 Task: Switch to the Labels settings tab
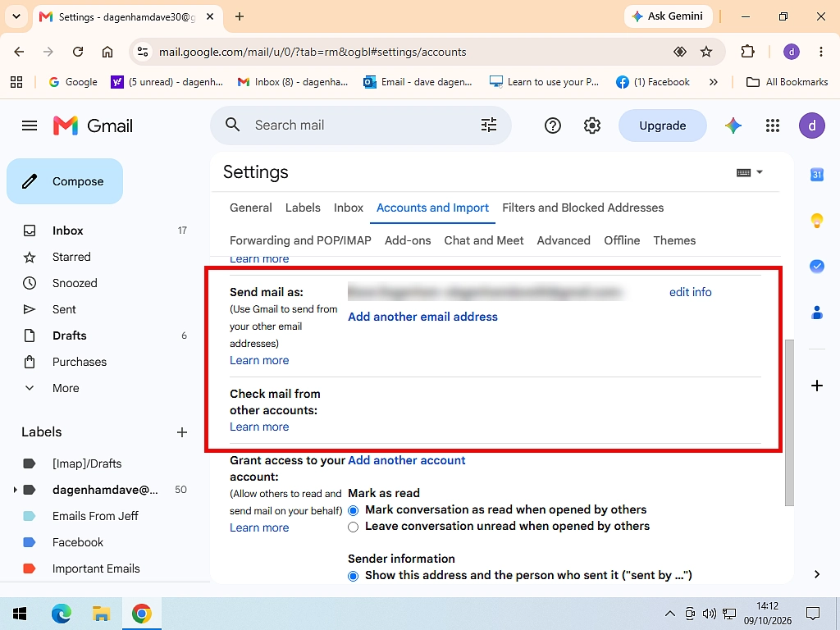303,208
